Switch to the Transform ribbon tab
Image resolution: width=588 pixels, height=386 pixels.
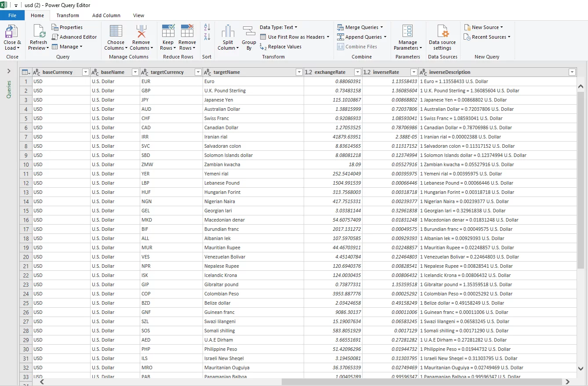coord(67,15)
